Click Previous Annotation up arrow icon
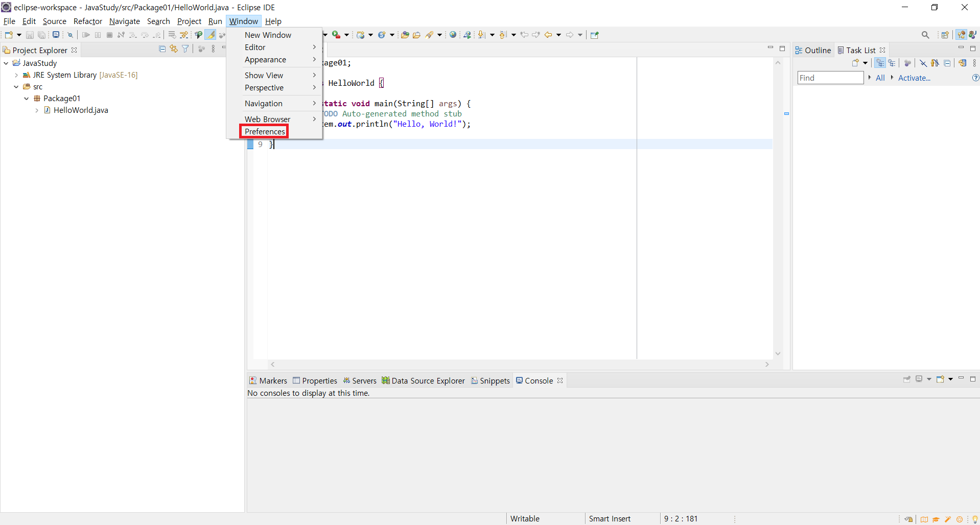 [503, 35]
